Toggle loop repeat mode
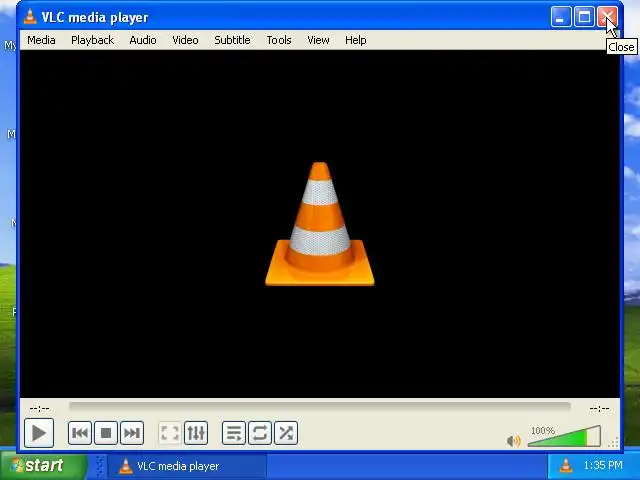The height and width of the screenshot is (480, 640). click(260, 433)
